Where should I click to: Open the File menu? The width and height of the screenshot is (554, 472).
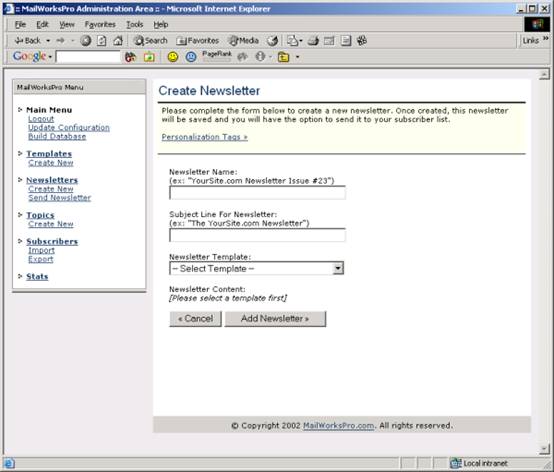20,24
